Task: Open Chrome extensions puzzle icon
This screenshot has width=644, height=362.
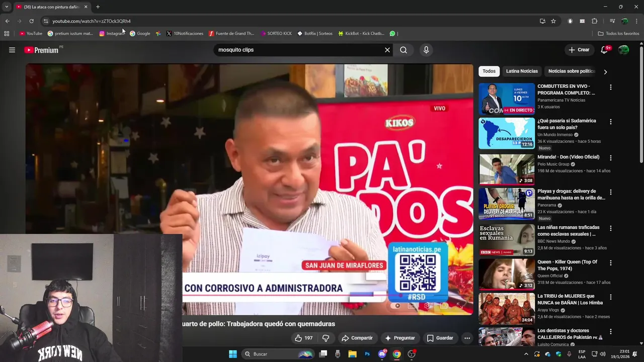Action: (x=595, y=21)
